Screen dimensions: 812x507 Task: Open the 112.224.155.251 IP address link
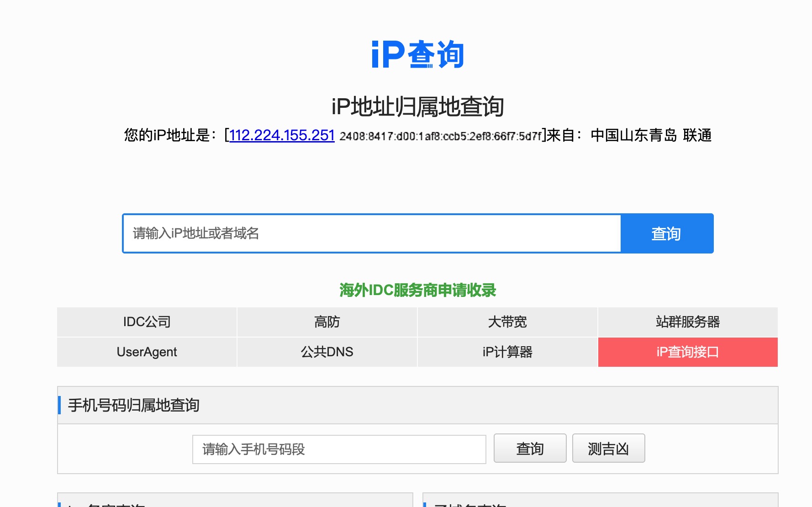282,135
